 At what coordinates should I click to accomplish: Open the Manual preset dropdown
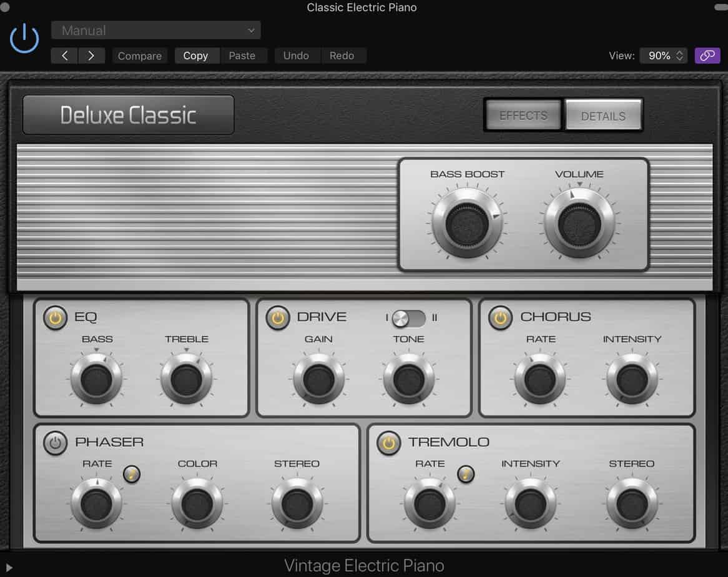tap(155, 30)
